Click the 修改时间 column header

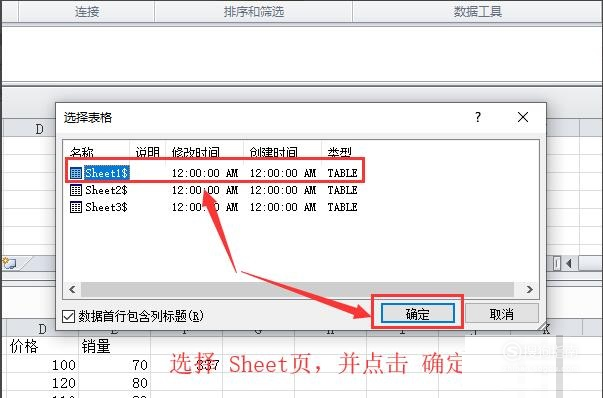pyautogui.click(x=204, y=152)
